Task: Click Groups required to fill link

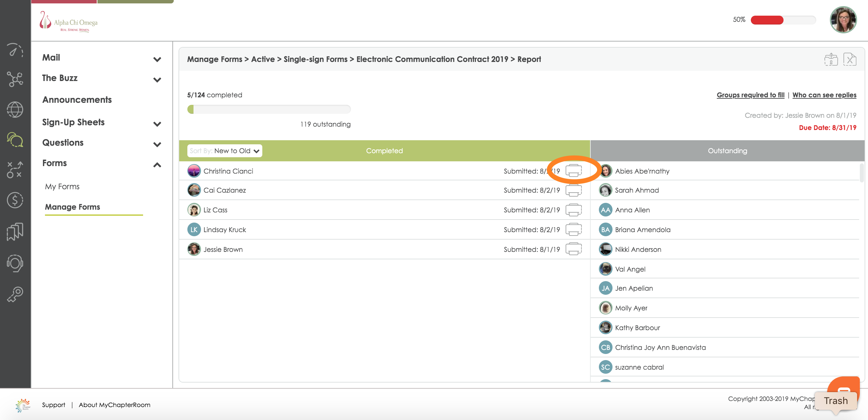Action: (750, 95)
